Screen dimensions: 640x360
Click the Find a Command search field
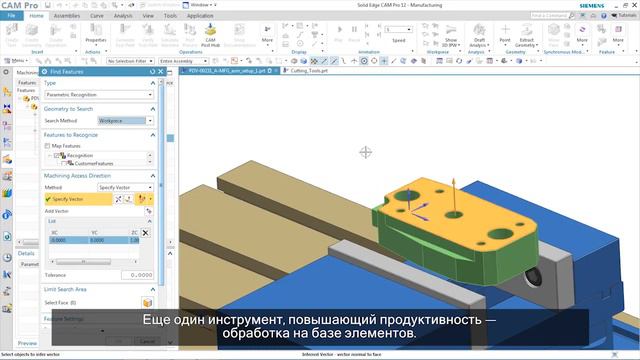549,16
